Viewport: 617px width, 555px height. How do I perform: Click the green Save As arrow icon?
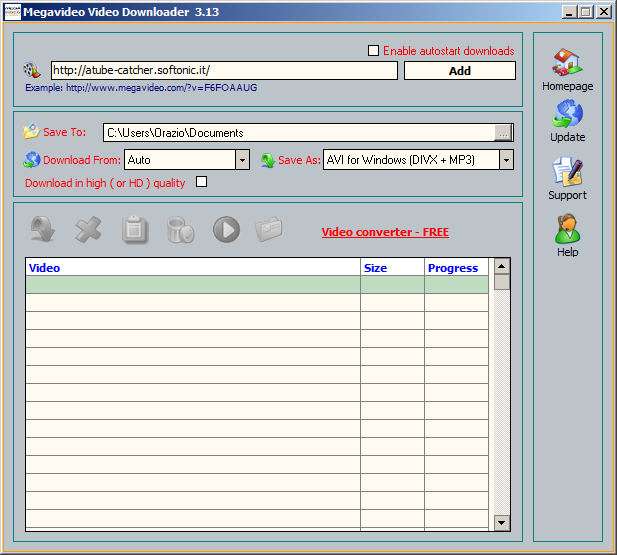(x=268, y=160)
